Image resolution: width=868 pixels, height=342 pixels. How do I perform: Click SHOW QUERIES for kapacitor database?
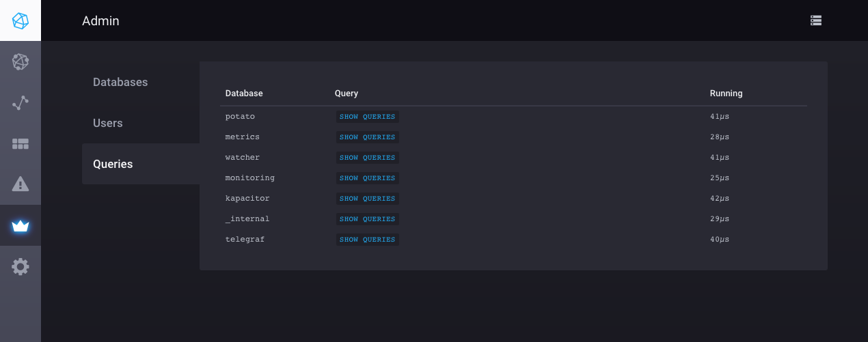[367, 199]
